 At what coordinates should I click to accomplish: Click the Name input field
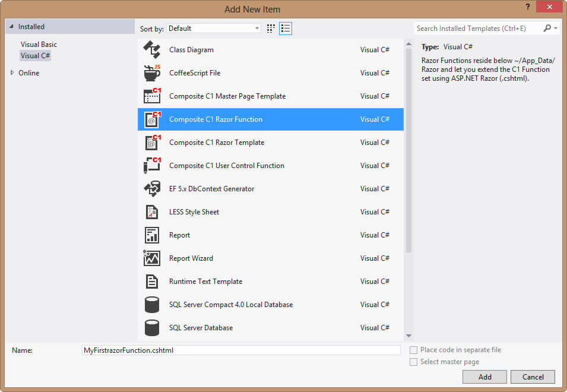tap(241, 350)
